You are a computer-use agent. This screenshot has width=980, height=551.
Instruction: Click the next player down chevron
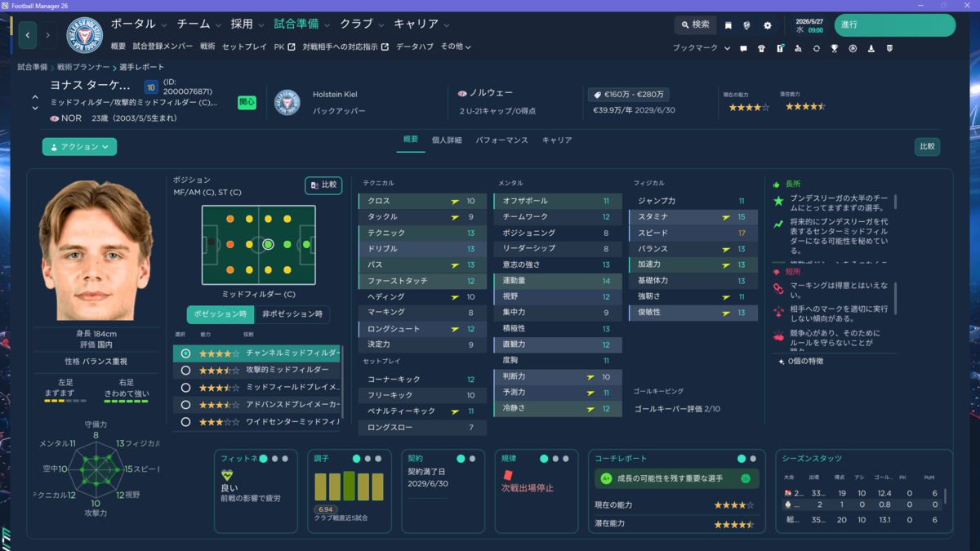point(35,108)
